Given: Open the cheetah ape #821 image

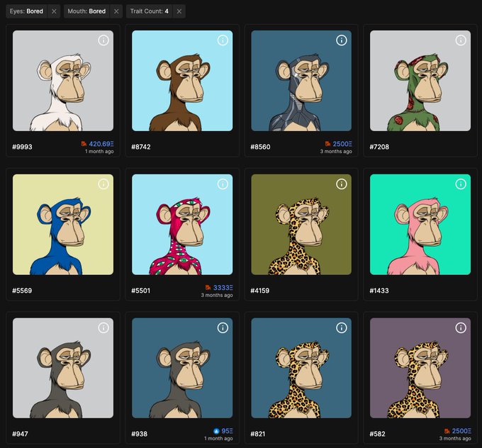Looking at the screenshot, I should point(301,368).
